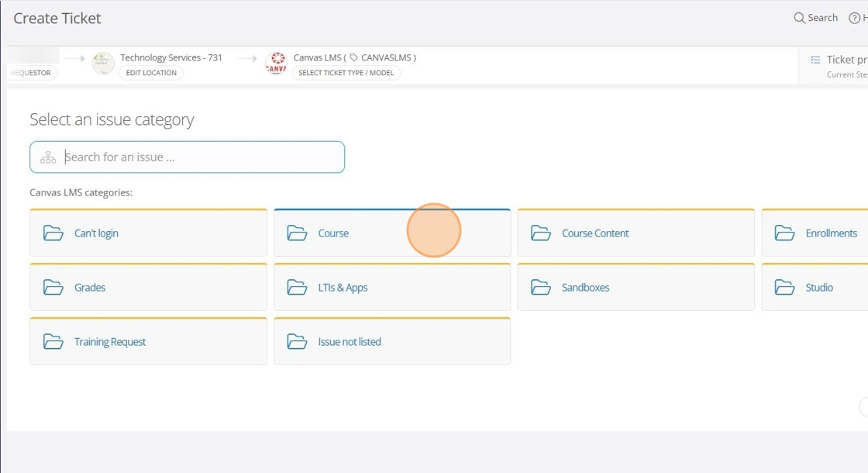
Task: Click the hierarchy icon in search box
Action: click(x=48, y=157)
